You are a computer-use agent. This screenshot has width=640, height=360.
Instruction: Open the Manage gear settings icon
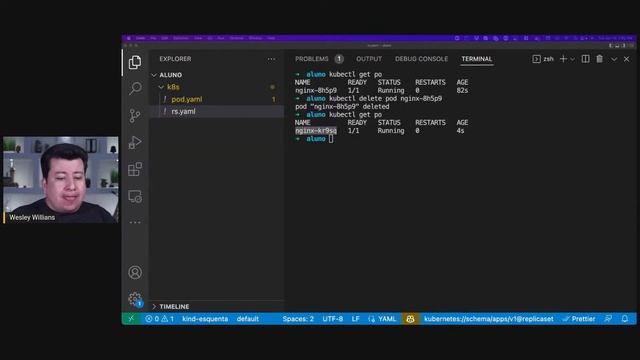coord(135,299)
